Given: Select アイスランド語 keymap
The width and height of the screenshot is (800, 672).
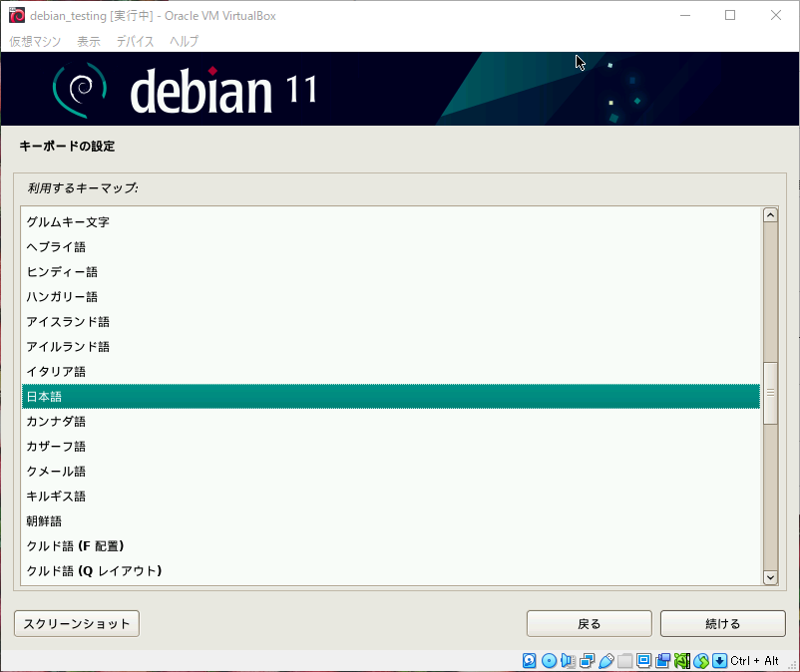Looking at the screenshot, I should point(391,322).
